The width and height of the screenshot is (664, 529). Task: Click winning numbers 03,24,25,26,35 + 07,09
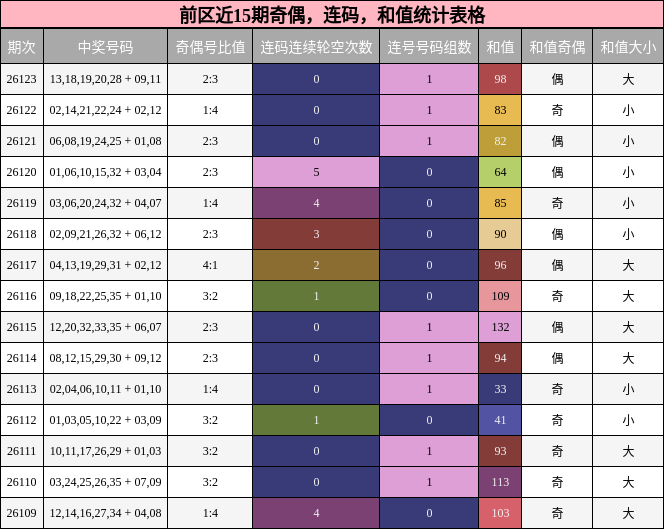pos(105,482)
